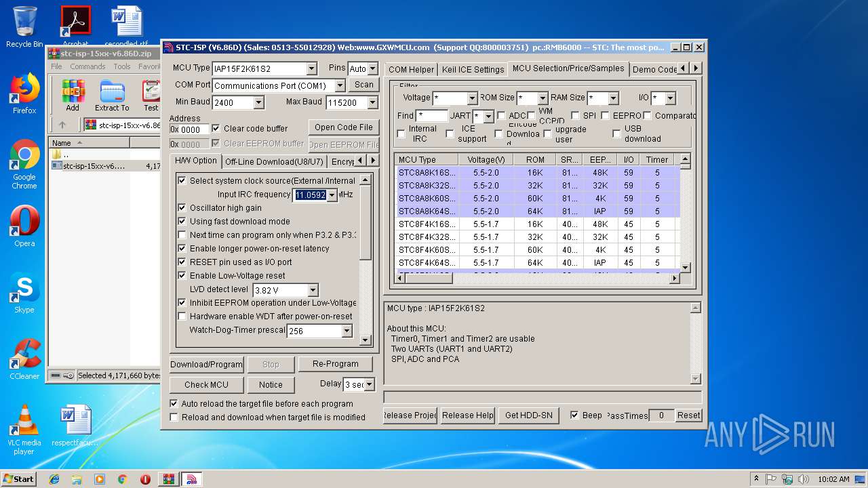Click the code buffer address field
The image size is (868, 488).
pyautogui.click(x=189, y=129)
